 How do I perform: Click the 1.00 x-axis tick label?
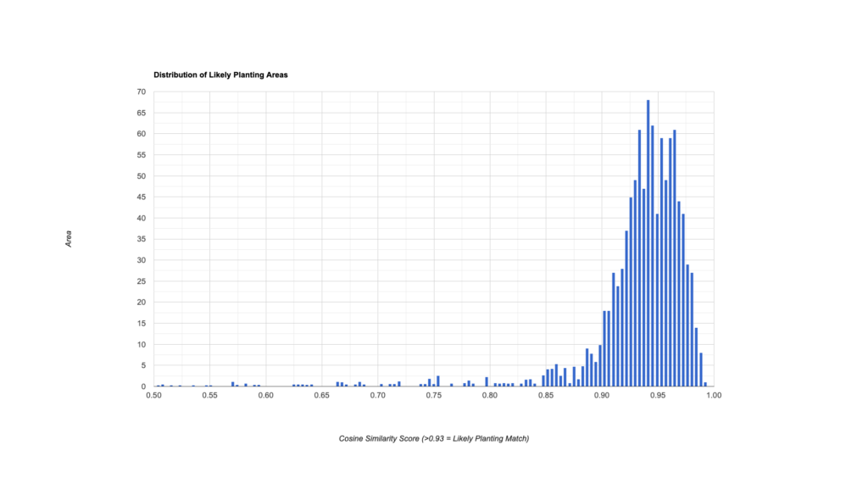click(x=713, y=395)
